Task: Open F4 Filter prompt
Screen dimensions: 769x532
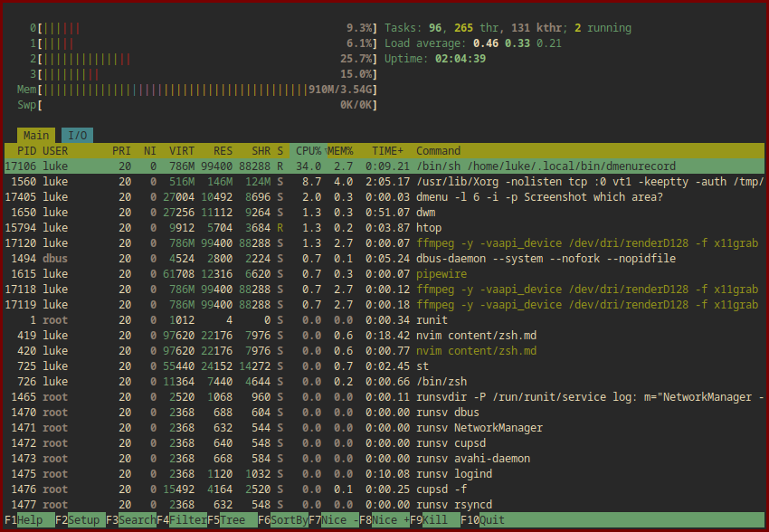Action: click(x=181, y=520)
